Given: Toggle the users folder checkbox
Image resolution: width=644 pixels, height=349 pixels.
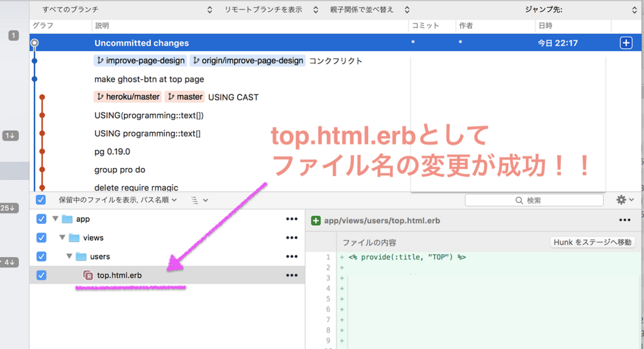Looking at the screenshot, I should tap(41, 257).
